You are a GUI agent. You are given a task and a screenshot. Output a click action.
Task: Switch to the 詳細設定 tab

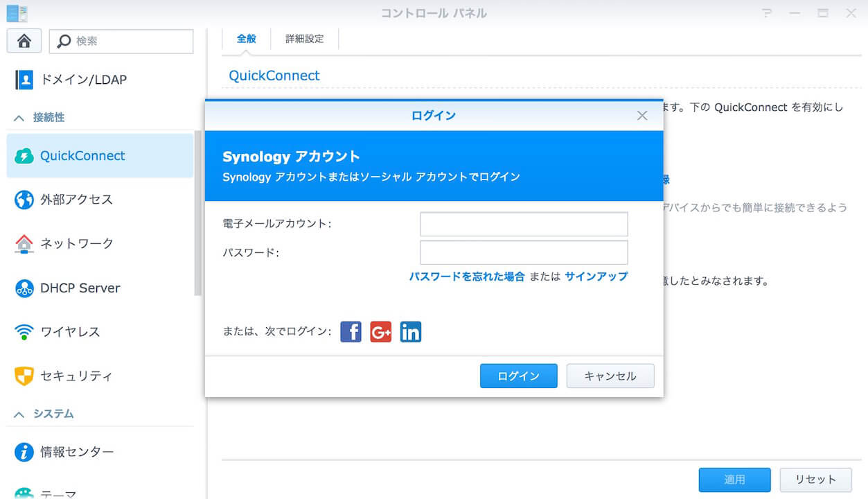click(x=304, y=39)
